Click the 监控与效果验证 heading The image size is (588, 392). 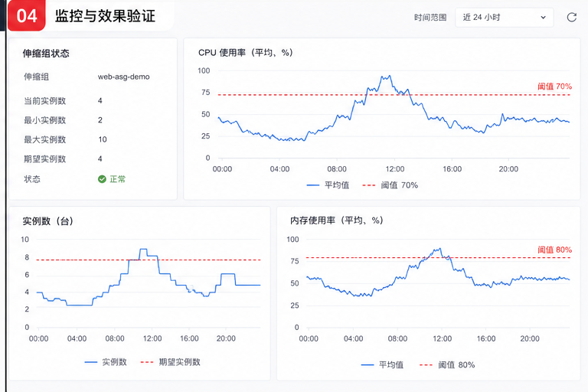105,16
